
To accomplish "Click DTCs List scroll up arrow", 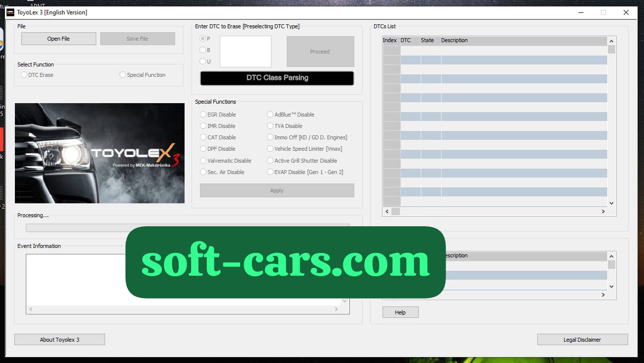I will (611, 41).
